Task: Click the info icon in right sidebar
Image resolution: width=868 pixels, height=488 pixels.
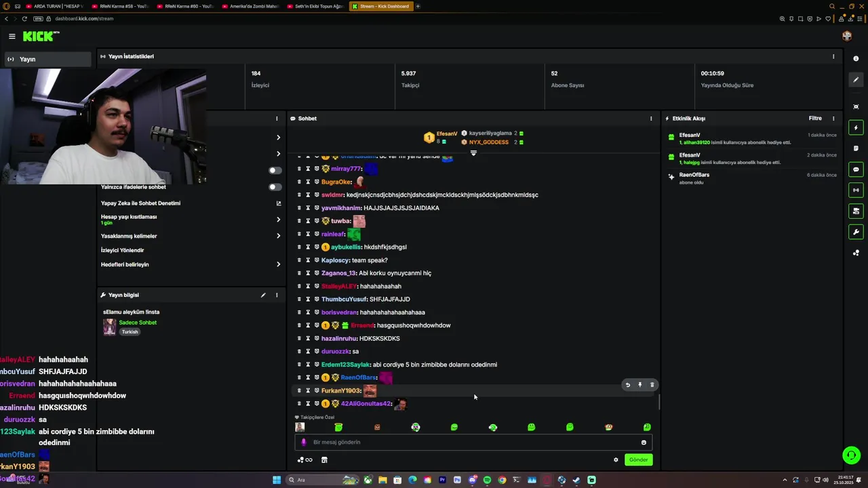Action: 856,59
